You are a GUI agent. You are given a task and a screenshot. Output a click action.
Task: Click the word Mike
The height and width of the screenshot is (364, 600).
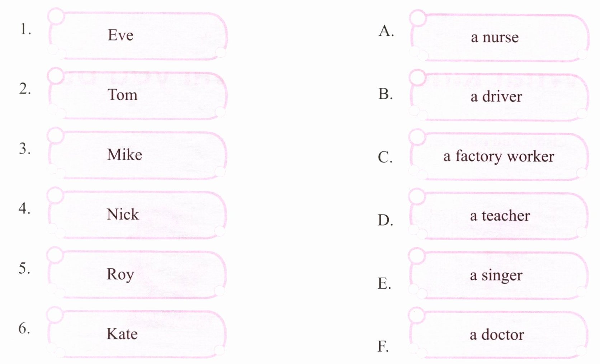click(x=124, y=155)
